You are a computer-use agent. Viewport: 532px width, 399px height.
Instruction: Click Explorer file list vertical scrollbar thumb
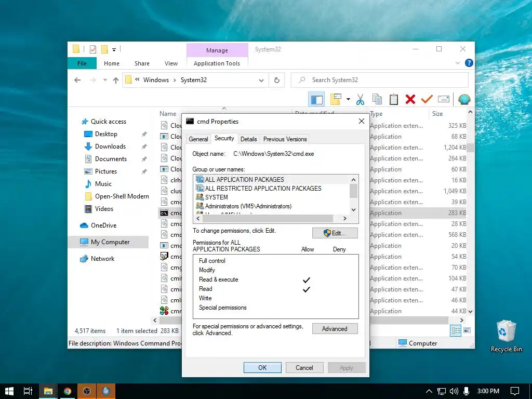point(470,147)
